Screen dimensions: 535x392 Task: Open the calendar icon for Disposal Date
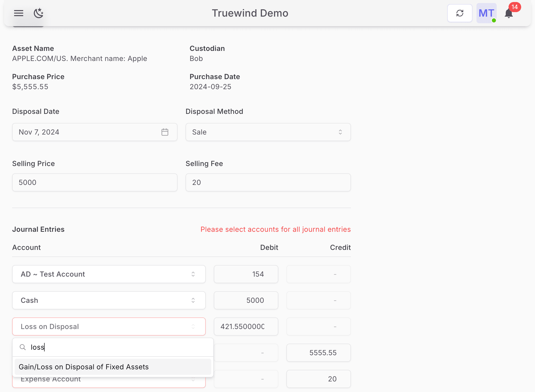pos(165,132)
